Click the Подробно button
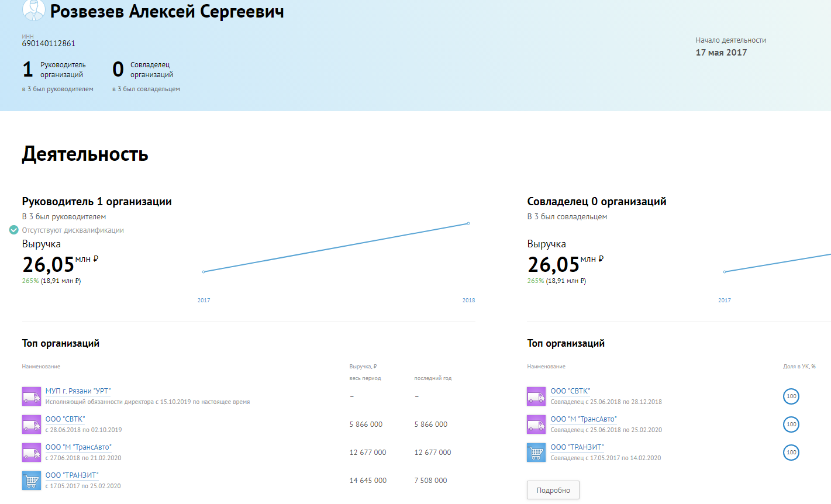Screen dimensions: 831x504 coord(553,491)
